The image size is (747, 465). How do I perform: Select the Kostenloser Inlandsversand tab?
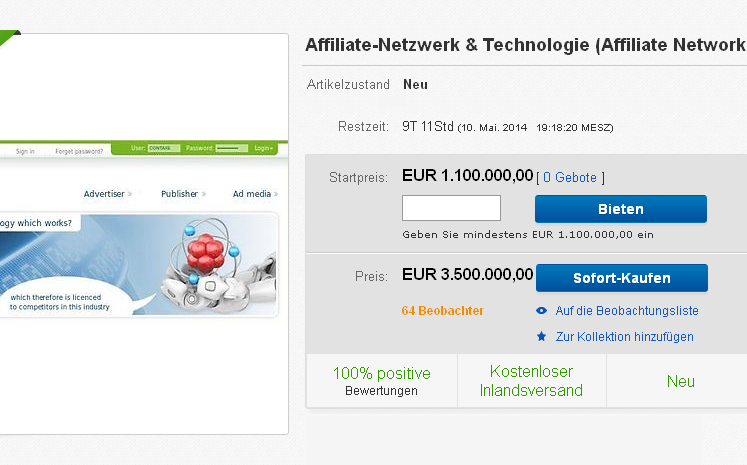click(531, 381)
